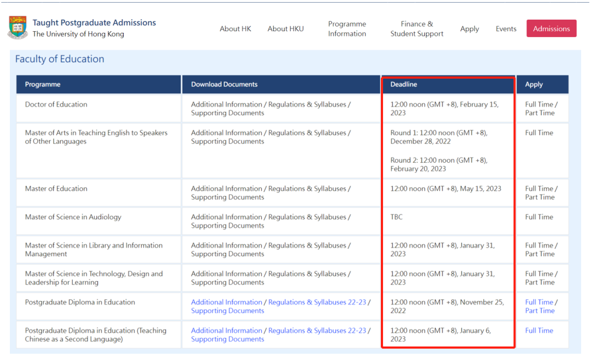Viewport: 591px width, 364px height.
Task: Select MSc Technology, Design and Leadership programme
Action: point(94,278)
